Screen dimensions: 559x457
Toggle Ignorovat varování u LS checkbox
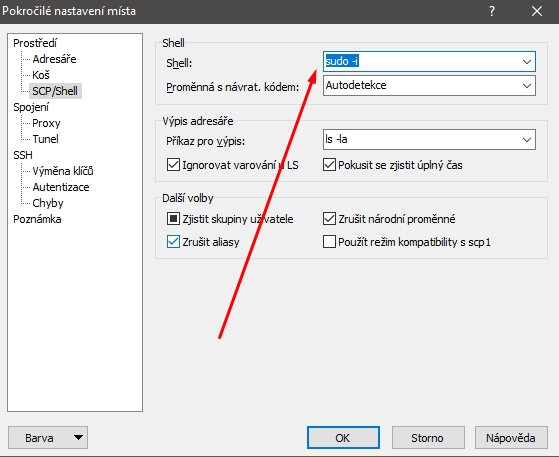173,165
